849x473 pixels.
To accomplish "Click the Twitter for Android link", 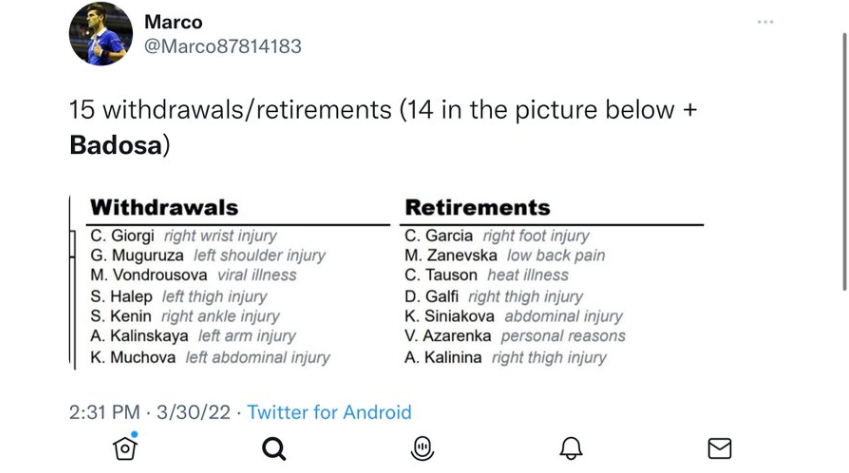I will pyautogui.click(x=329, y=412).
